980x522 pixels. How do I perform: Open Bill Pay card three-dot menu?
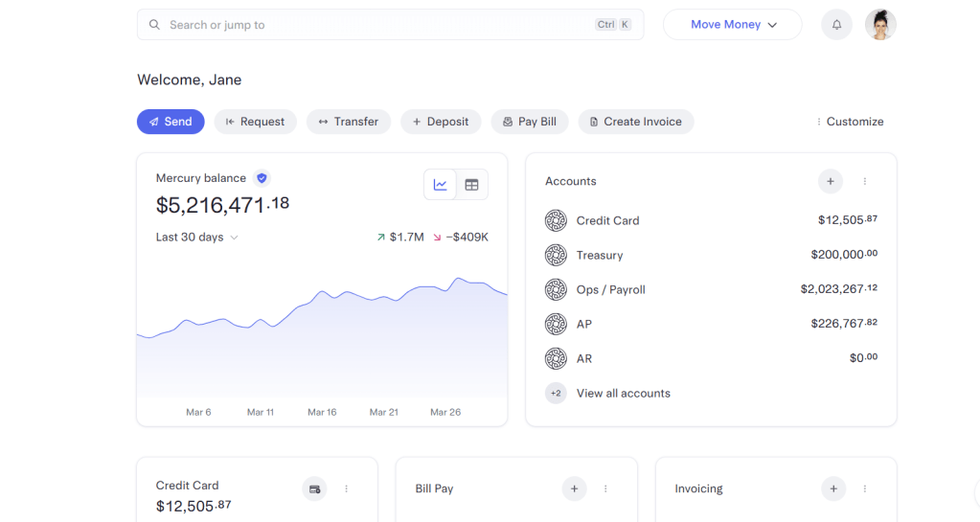(605, 488)
